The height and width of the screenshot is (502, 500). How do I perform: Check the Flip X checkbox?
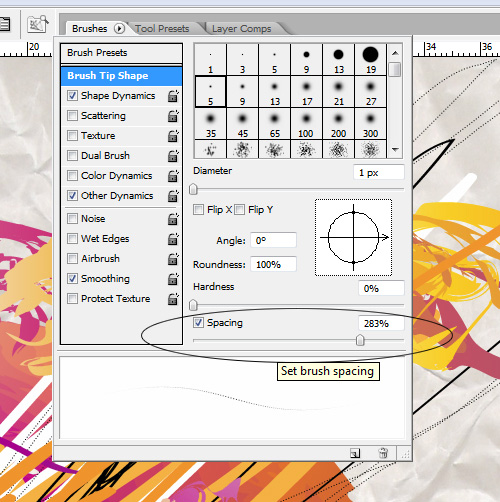coord(198,210)
